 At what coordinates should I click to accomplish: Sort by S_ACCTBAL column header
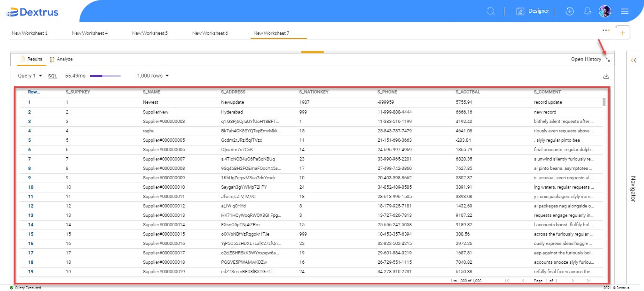(468, 92)
